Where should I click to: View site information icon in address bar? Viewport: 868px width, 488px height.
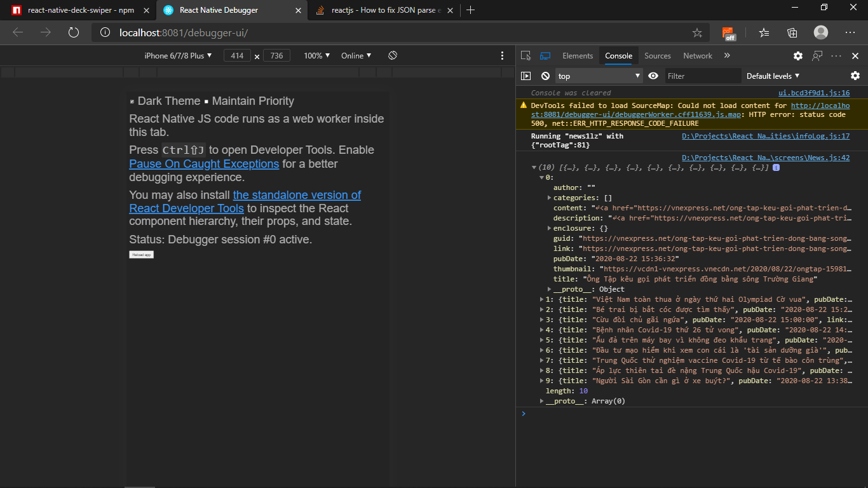(105, 32)
